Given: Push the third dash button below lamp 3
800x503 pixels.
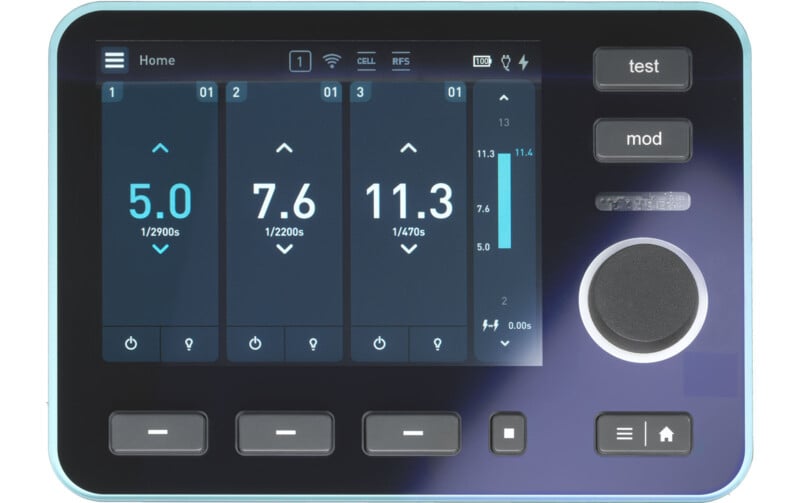Looking at the screenshot, I should pos(412,433).
